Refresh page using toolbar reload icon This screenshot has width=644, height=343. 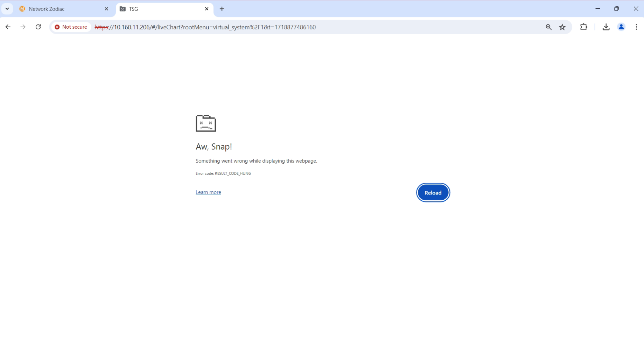(38, 27)
